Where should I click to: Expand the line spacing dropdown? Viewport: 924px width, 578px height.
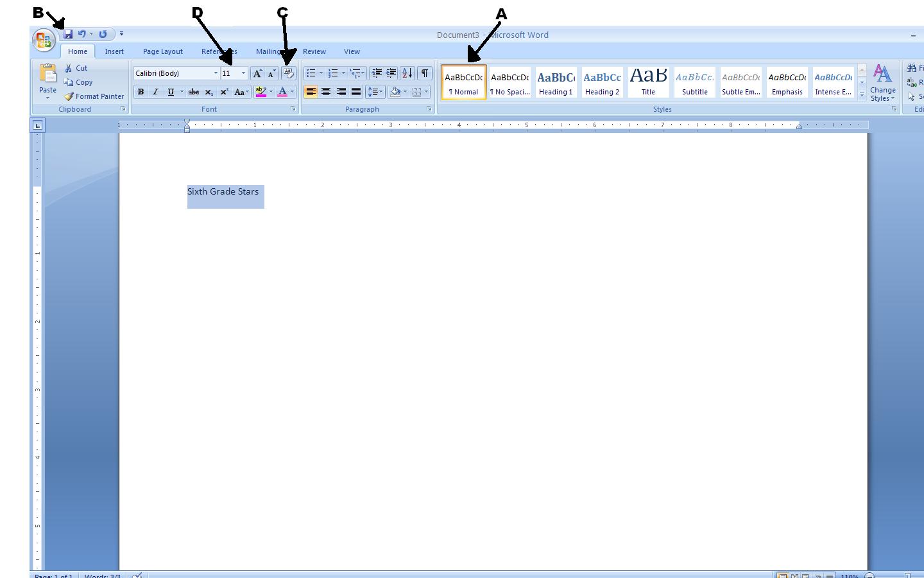coord(381,92)
